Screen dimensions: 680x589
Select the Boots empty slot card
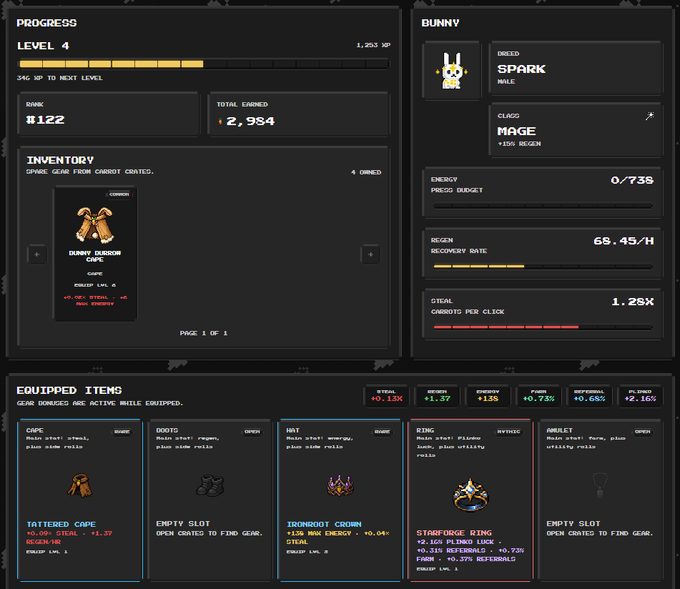coord(210,500)
